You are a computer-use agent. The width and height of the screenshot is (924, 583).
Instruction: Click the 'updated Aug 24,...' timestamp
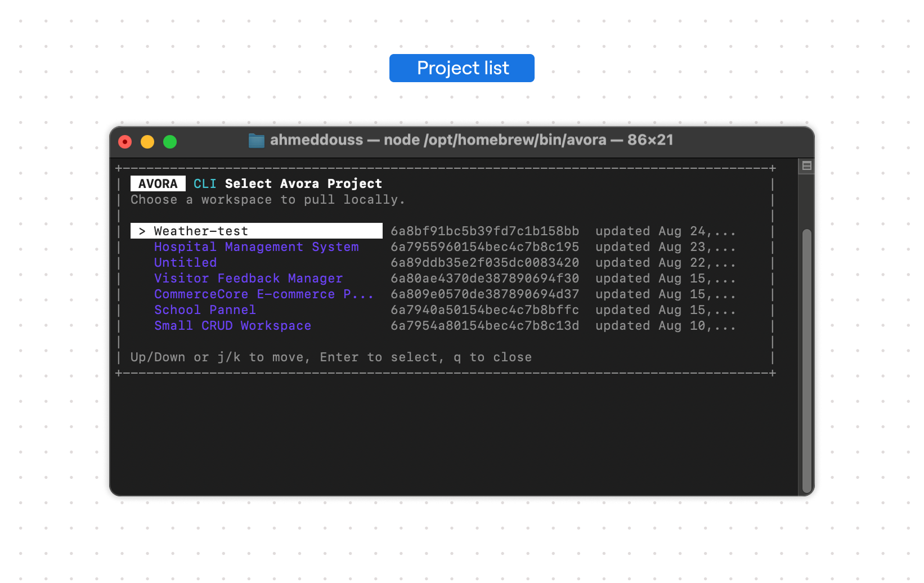pyautogui.click(x=666, y=231)
